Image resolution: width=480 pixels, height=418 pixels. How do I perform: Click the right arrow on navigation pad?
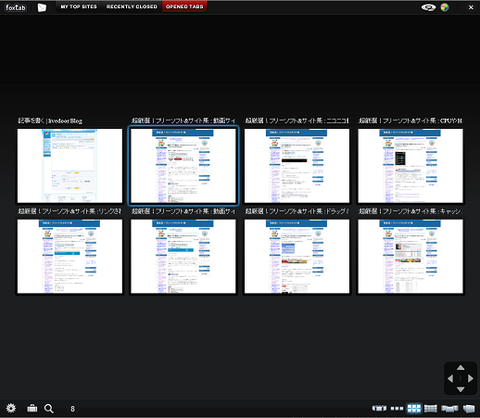470,378
